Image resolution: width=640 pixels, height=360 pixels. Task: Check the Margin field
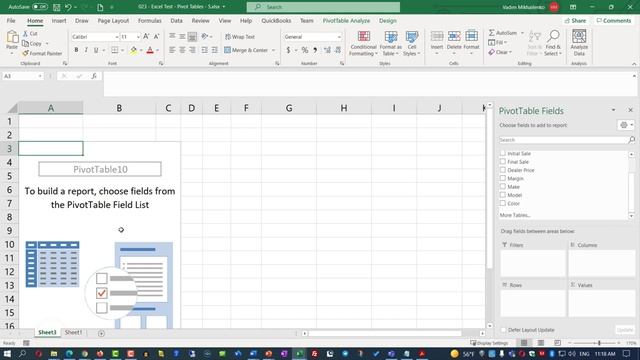pyautogui.click(x=503, y=178)
